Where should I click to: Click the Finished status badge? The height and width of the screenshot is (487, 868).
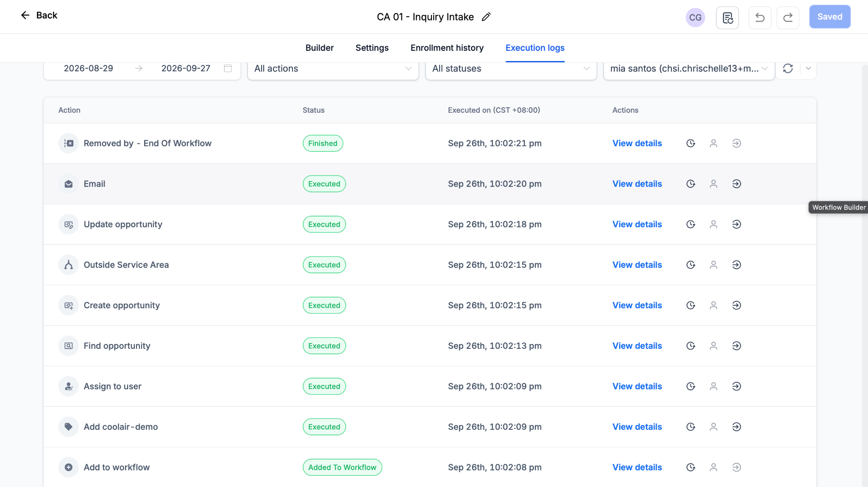[x=323, y=143]
